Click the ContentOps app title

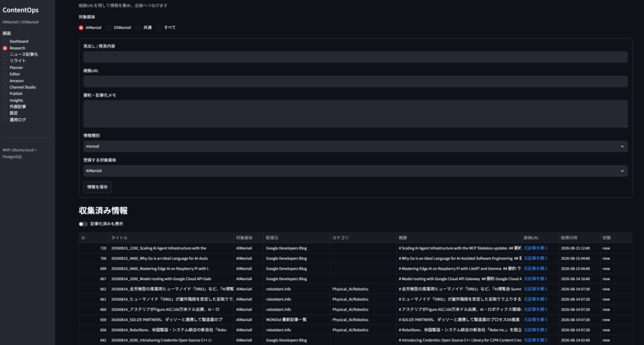tap(21, 10)
